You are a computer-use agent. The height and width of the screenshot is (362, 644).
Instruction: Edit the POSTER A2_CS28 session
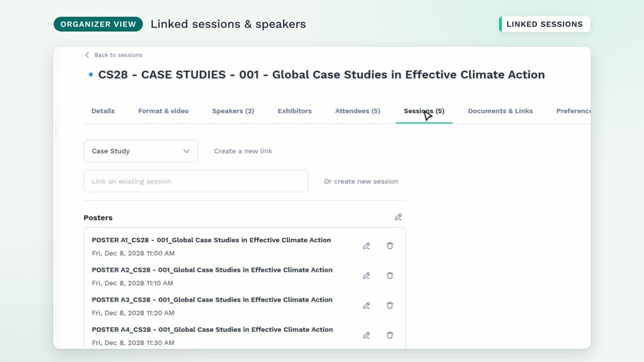[366, 276]
